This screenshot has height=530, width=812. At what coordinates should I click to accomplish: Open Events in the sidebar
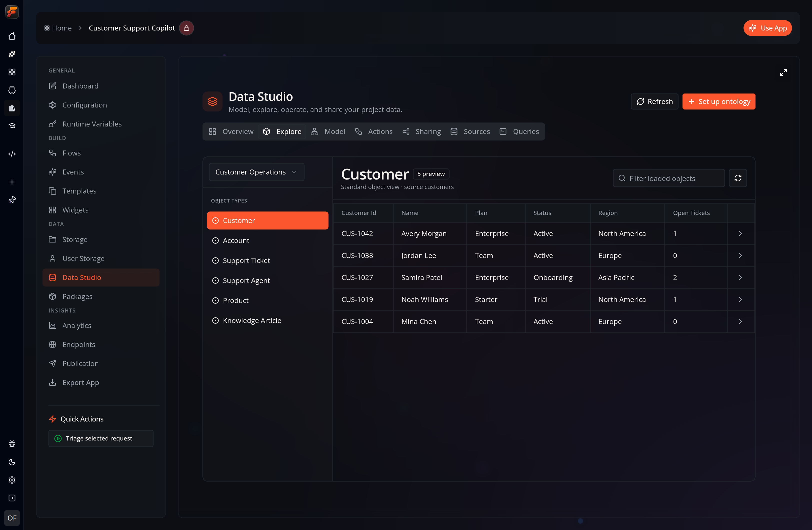pos(101,172)
